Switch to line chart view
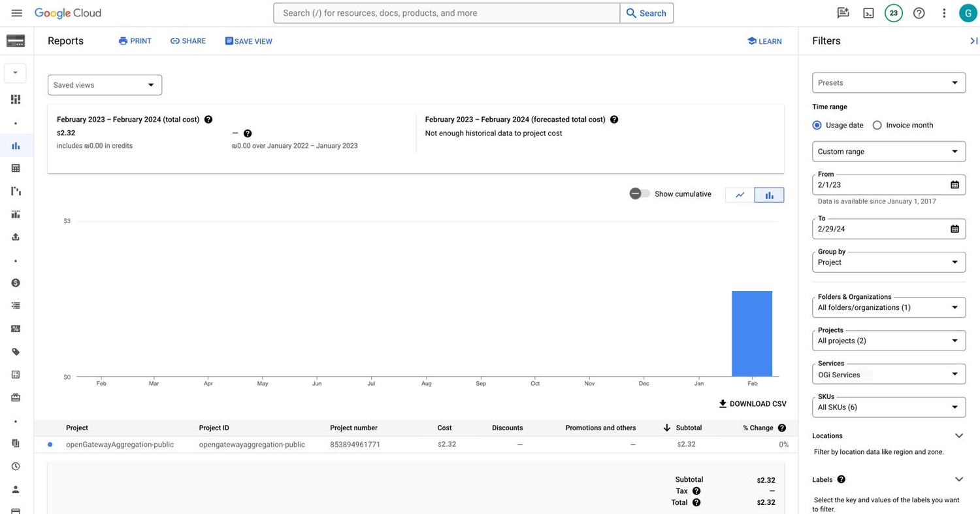Image resolution: width=980 pixels, height=514 pixels. coord(740,195)
